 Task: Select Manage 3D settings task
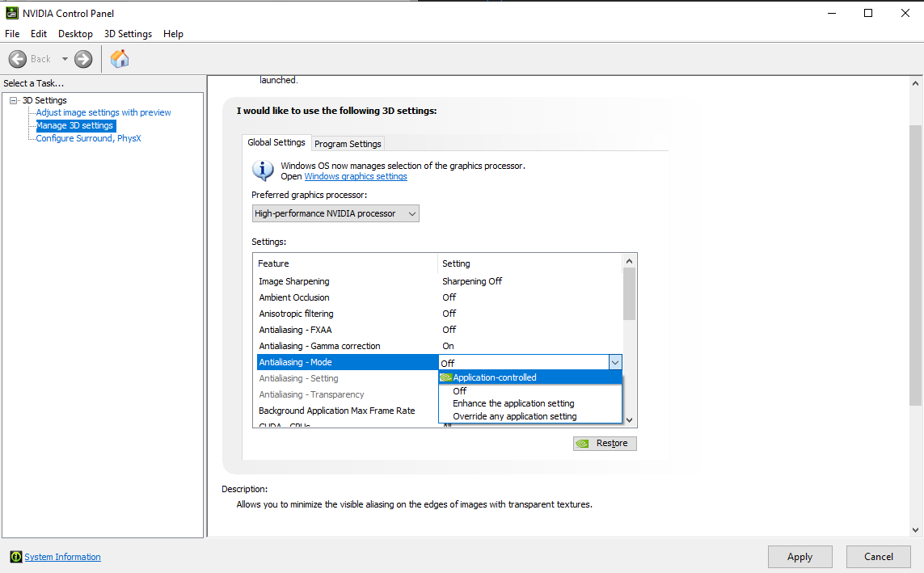[75, 125]
